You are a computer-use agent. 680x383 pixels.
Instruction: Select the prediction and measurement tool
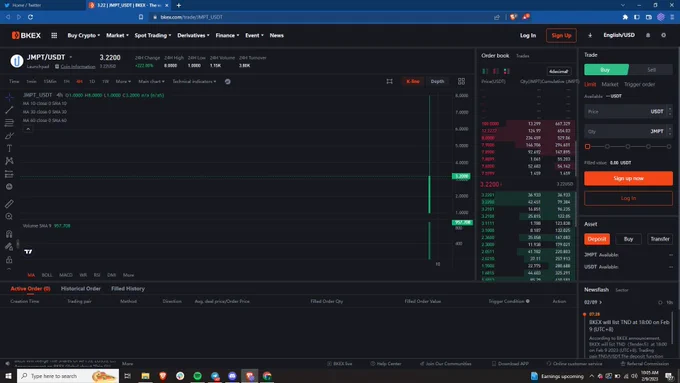(x=9, y=174)
